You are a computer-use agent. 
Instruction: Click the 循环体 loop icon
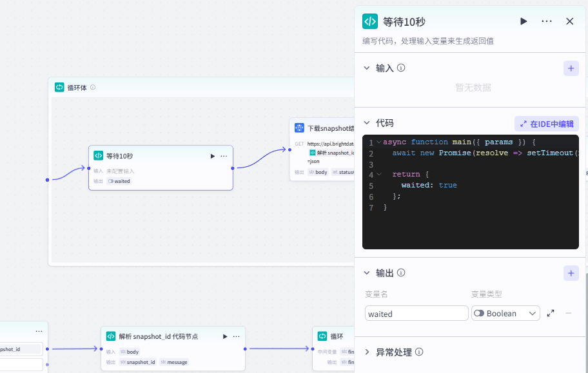(x=59, y=88)
